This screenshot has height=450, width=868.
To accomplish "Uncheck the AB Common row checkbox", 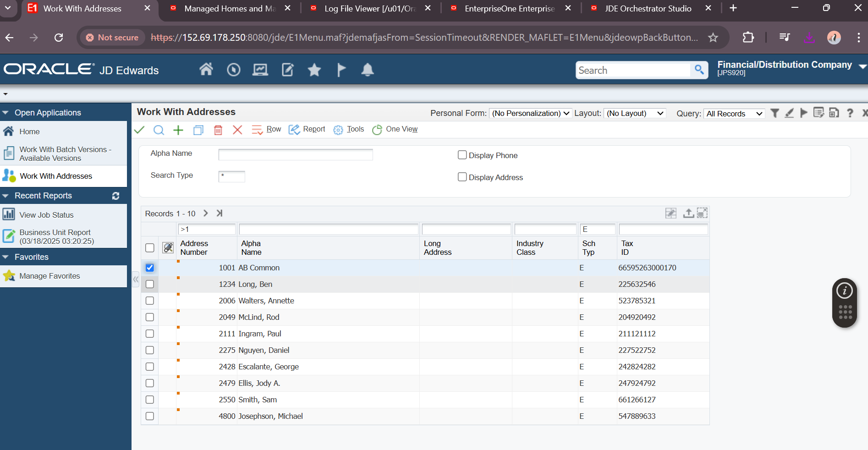I will 150,268.
